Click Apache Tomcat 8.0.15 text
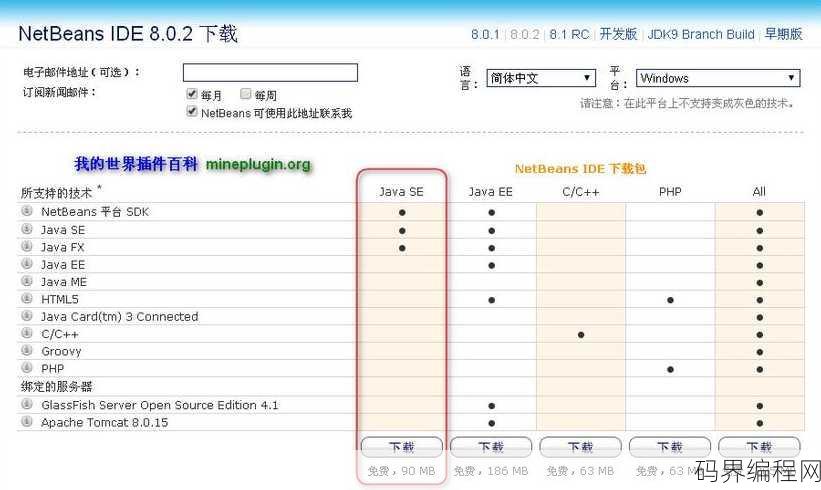Viewport: 821px width, 490px height. pos(105,422)
